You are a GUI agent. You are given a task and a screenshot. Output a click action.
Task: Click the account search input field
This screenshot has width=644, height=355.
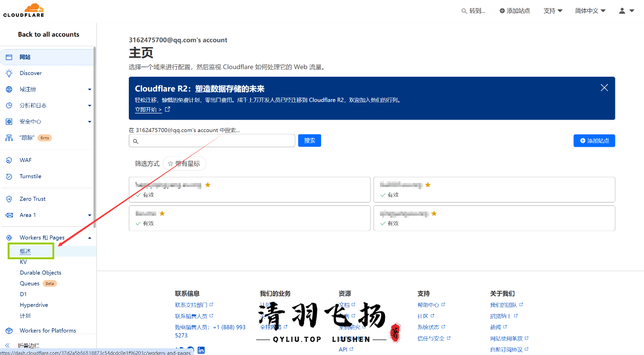(x=212, y=141)
